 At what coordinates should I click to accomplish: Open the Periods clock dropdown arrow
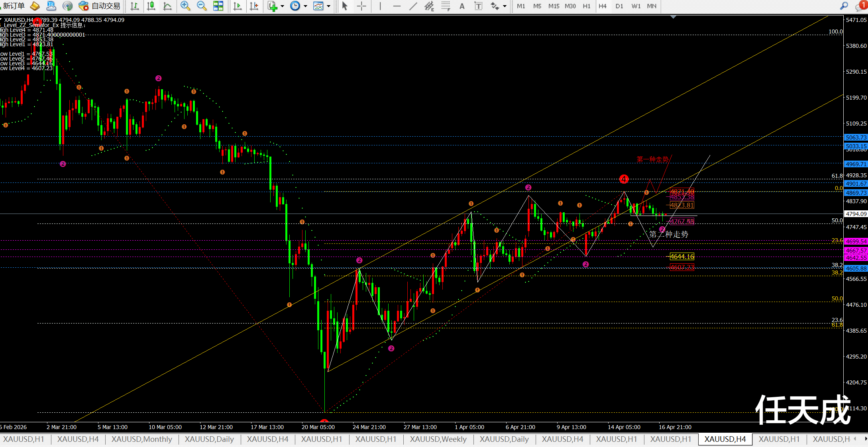click(305, 6)
